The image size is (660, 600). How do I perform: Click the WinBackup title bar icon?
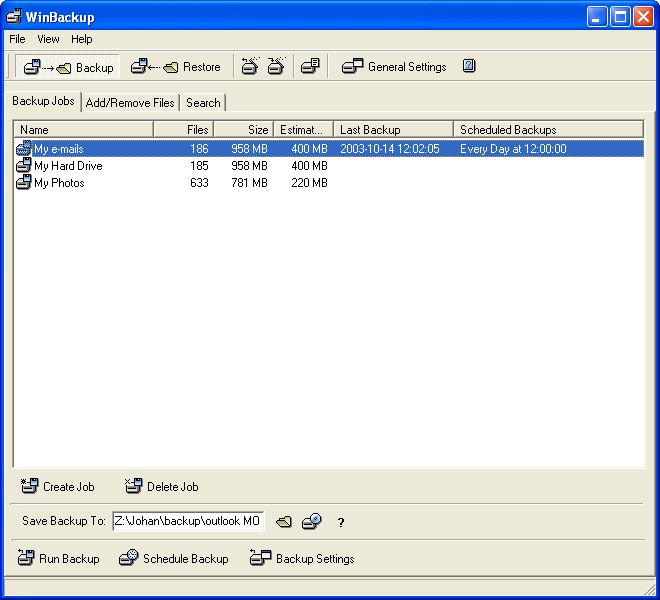tap(14, 16)
